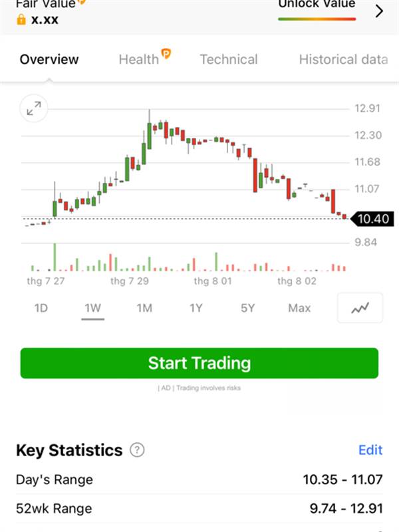
Task: Open the Overview tab
Action: [x=49, y=59]
